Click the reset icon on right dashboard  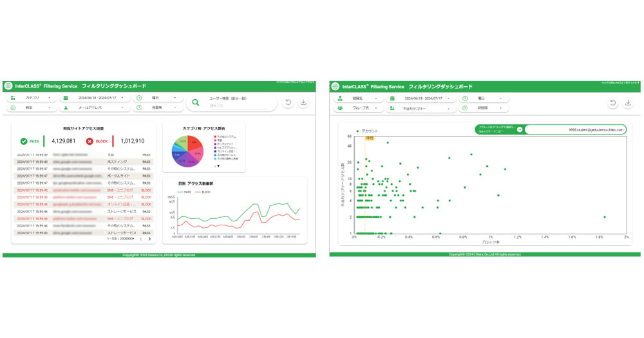[613, 103]
